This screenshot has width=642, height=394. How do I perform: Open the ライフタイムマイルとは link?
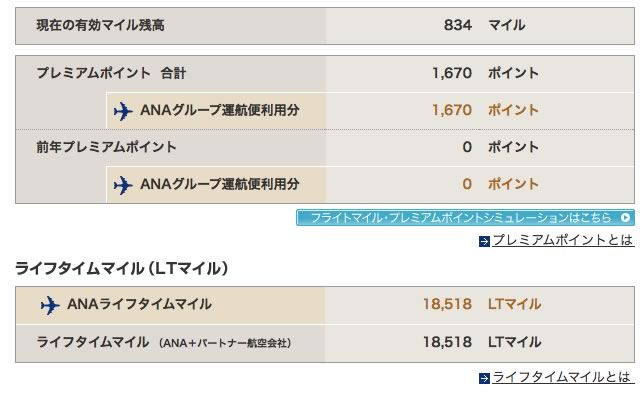pyautogui.click(x=561, y=377)
